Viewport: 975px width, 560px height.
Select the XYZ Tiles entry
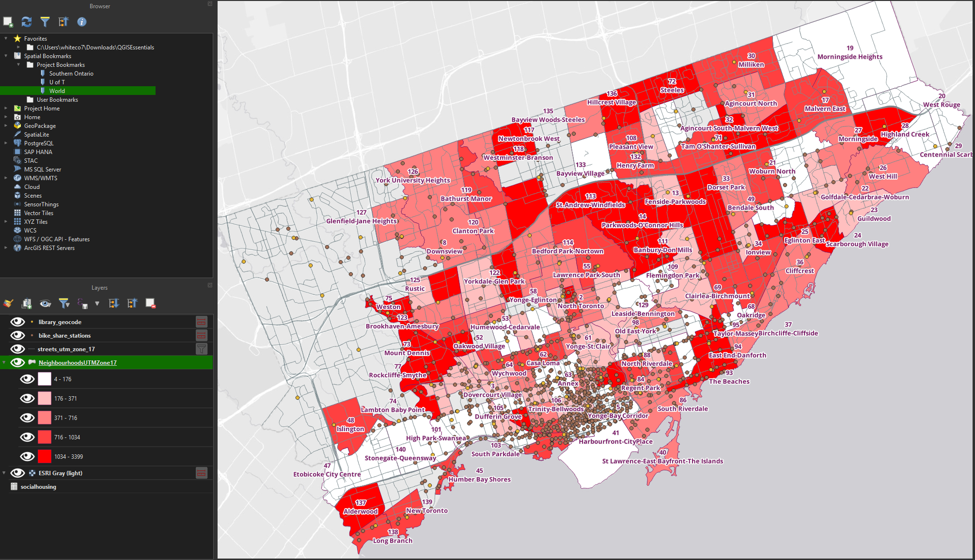(36, 221)
